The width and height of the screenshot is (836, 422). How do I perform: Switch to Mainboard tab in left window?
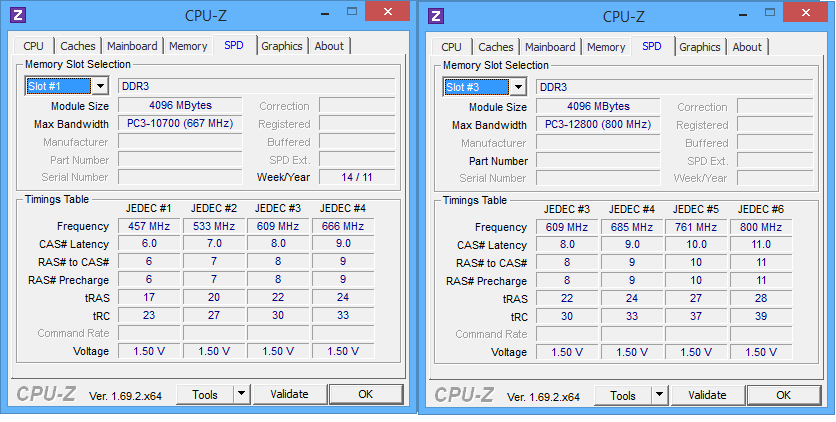[x=132, y=46]
